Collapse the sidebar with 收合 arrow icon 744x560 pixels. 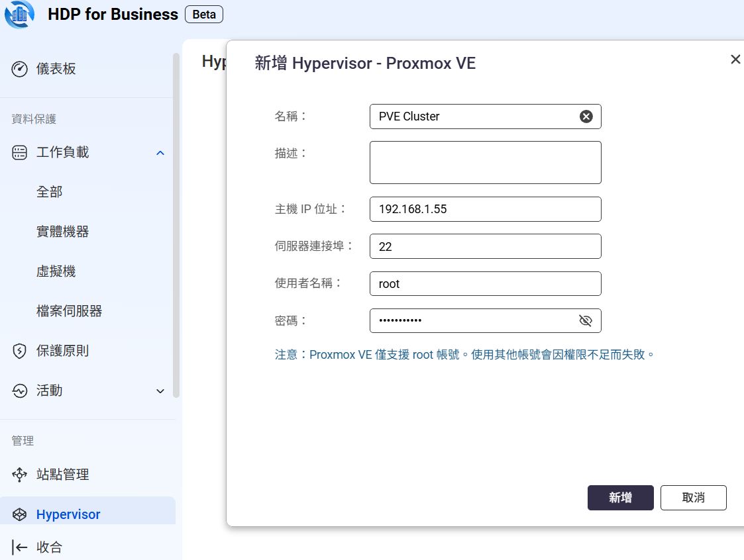[19, 547]
